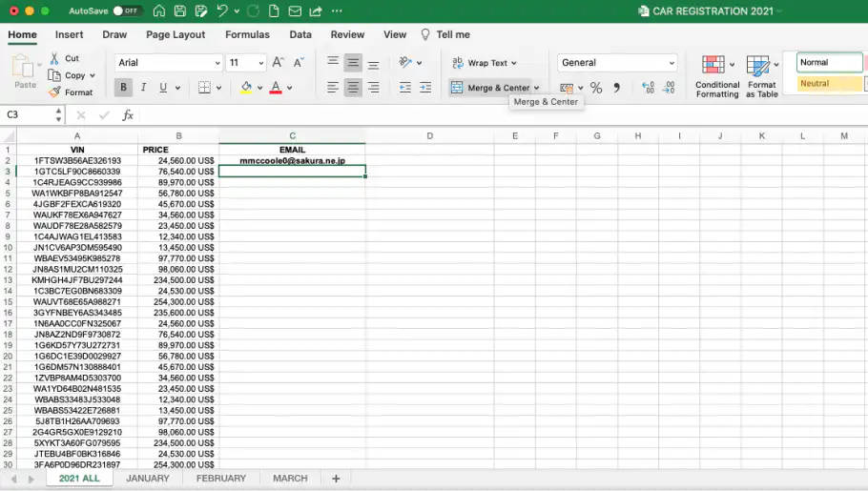This screenshot has width=868, height=491.
Task: Email the workbook using envelope icon
Action: pos(295,10)
